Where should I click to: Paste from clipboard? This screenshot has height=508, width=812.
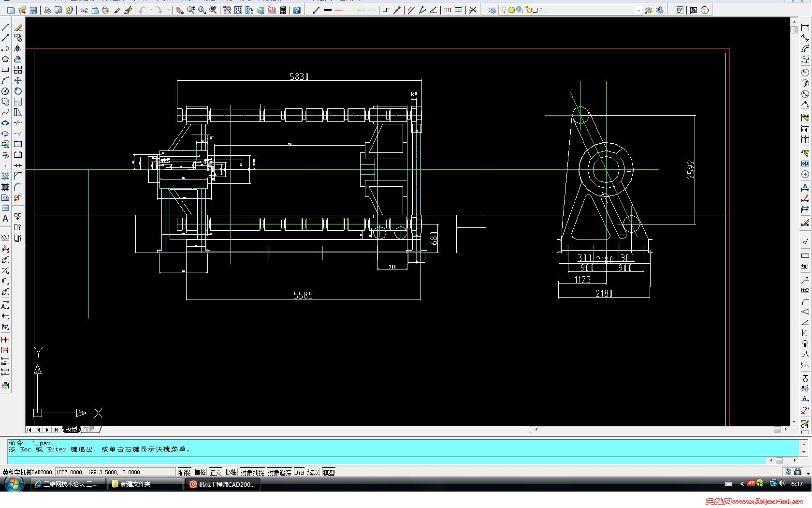105,10
